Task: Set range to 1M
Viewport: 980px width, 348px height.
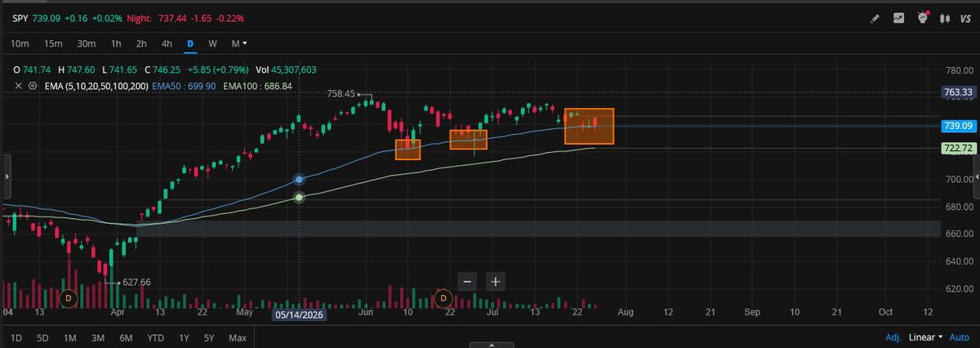Action: click(69, 337)
